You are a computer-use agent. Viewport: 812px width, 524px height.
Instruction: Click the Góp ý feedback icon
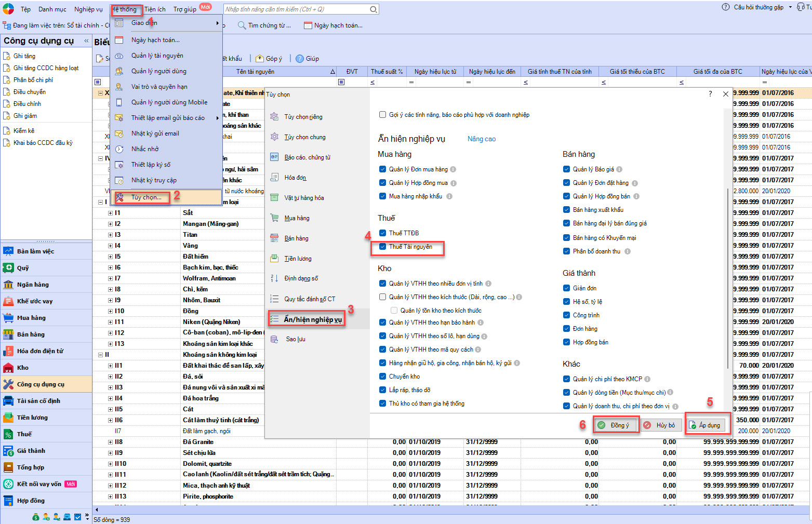[x=260, y=59]
